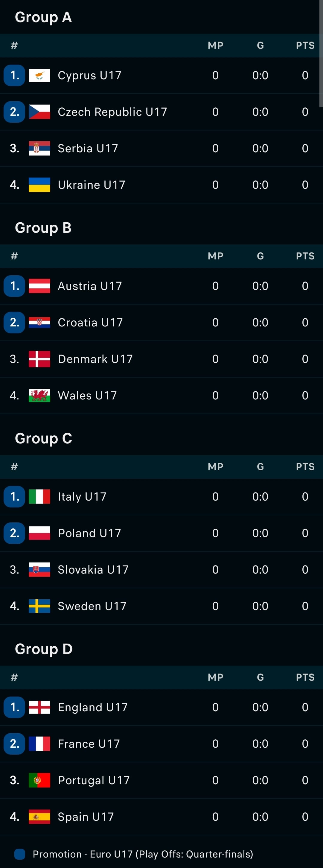Select Ukraine U17 in Group A
The width and height of the screenshot is (323, 868).
click(161, 185)
